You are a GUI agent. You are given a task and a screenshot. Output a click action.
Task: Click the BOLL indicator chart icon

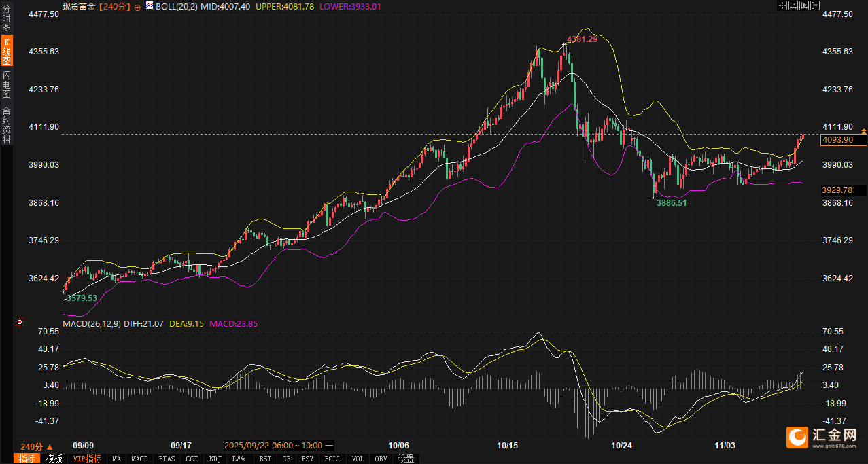pyautogui.click(x=150, y=6)
